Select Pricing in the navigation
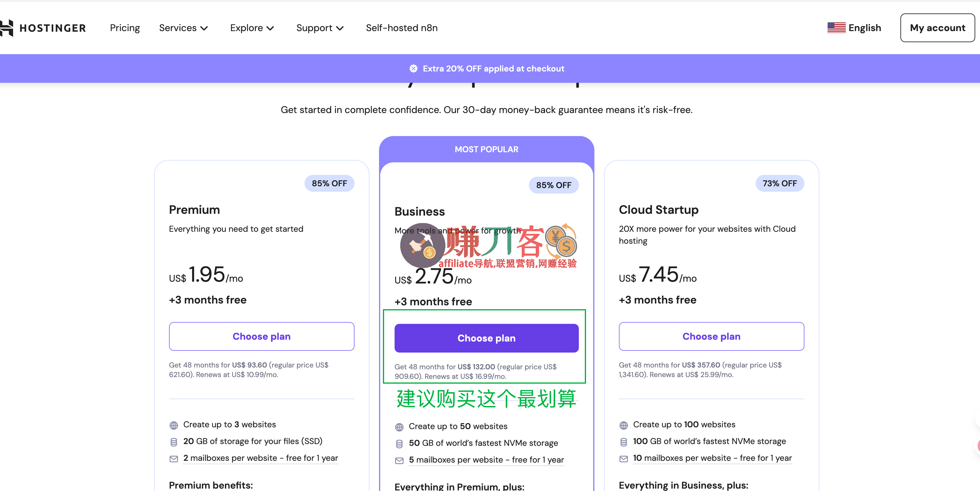This screenshot has width=980, height=491. click(x=125, y=28)
